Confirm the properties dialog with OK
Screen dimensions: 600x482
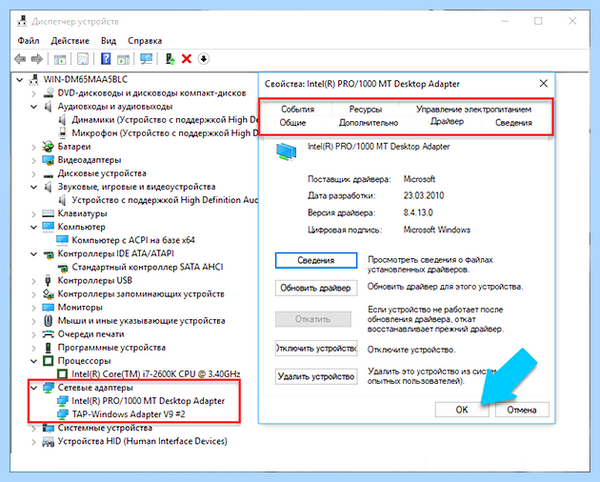(x=462, y=410)
